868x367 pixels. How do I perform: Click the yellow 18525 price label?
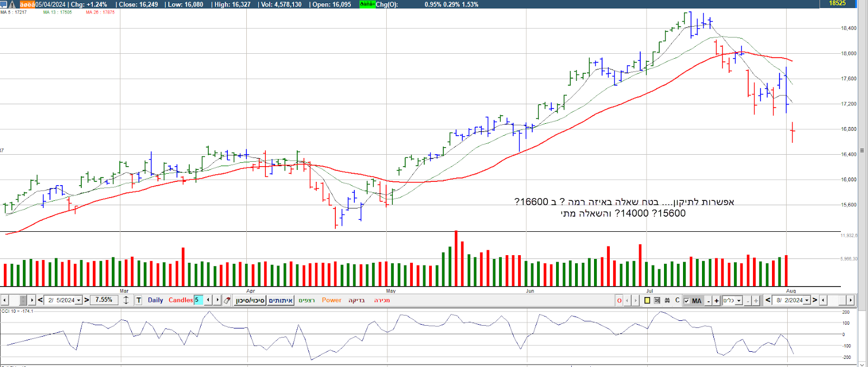coord(837,3)
